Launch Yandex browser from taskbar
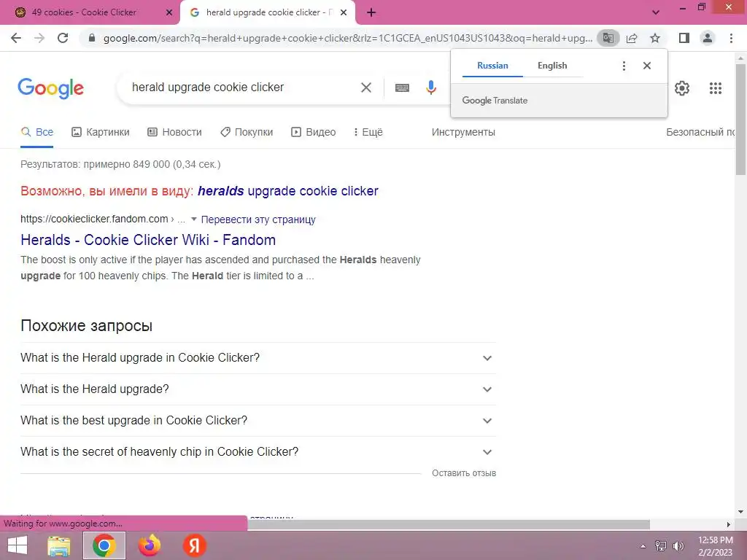 pos(194,545)
